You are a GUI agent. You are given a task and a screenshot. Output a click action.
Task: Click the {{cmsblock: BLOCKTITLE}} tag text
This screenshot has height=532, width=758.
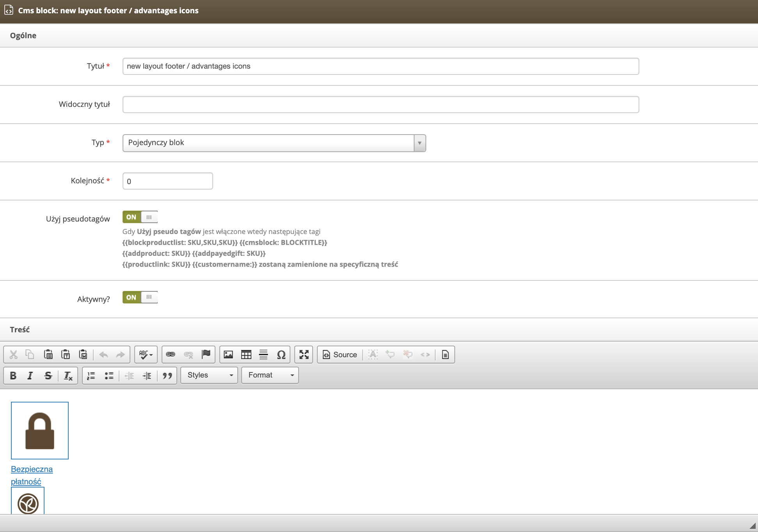pyautogui.click(x=283, y=242)
